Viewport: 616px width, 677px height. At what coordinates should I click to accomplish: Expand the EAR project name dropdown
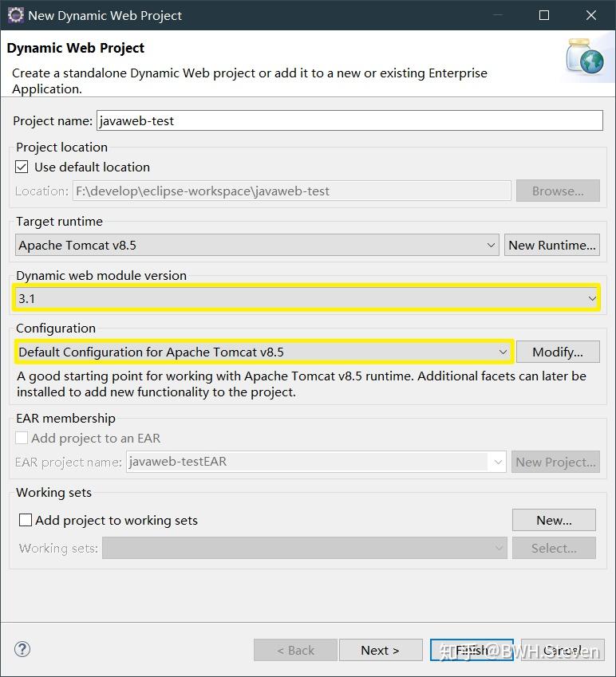tap(498, 462)
